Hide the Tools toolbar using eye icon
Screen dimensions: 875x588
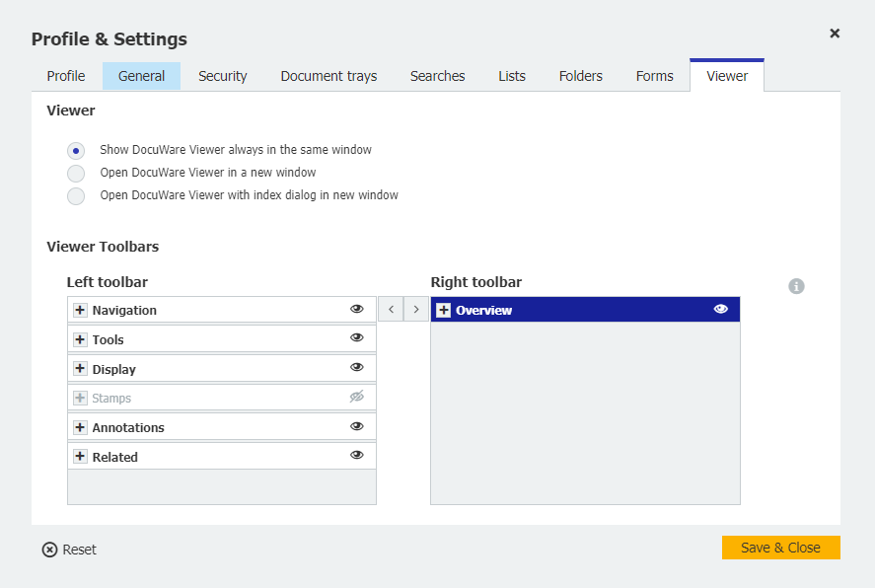pyautogui.click(x=357, y=337)
